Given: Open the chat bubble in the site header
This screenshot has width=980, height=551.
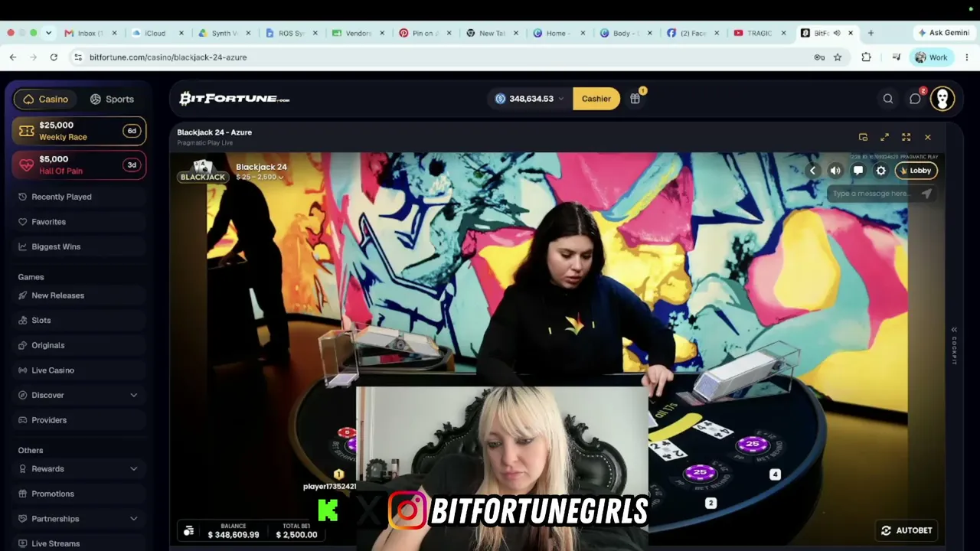Looking at the screenshot, I should pyautogui.click(x=915, y=99).
